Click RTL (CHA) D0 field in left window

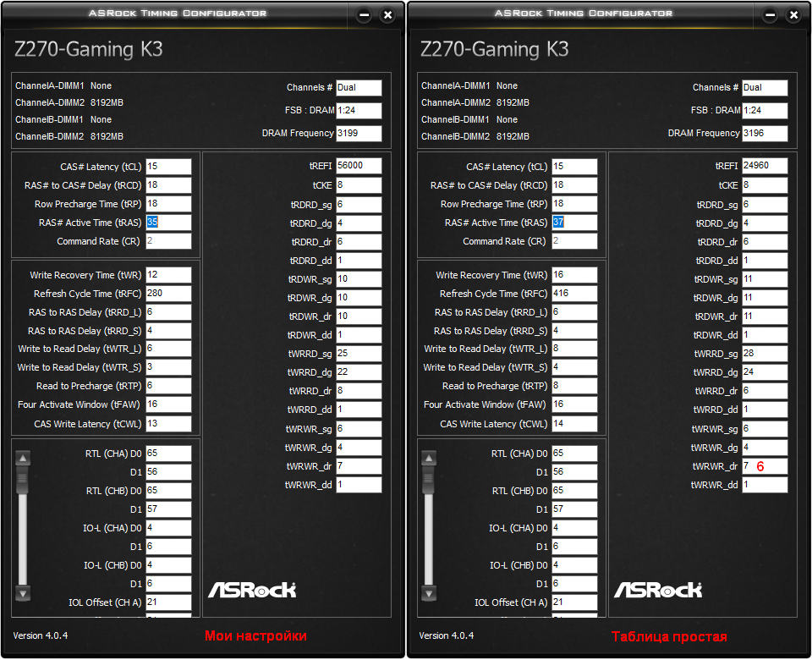pos(168,454)
